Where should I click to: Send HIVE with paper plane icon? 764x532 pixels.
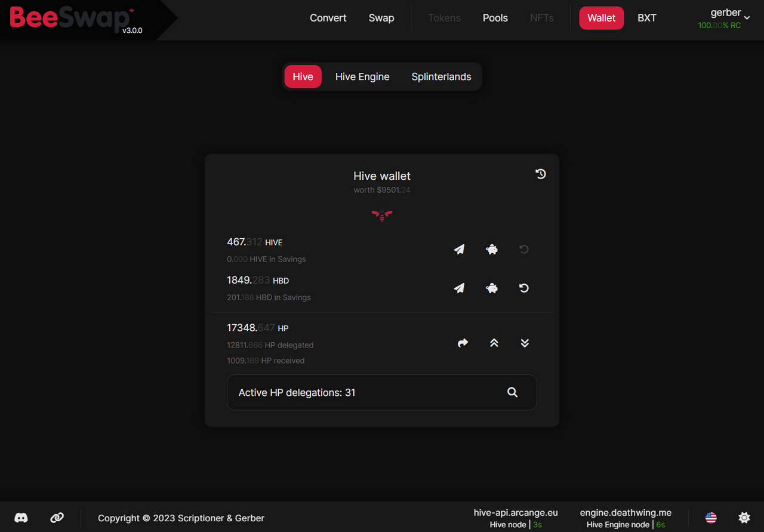[459, 250]
